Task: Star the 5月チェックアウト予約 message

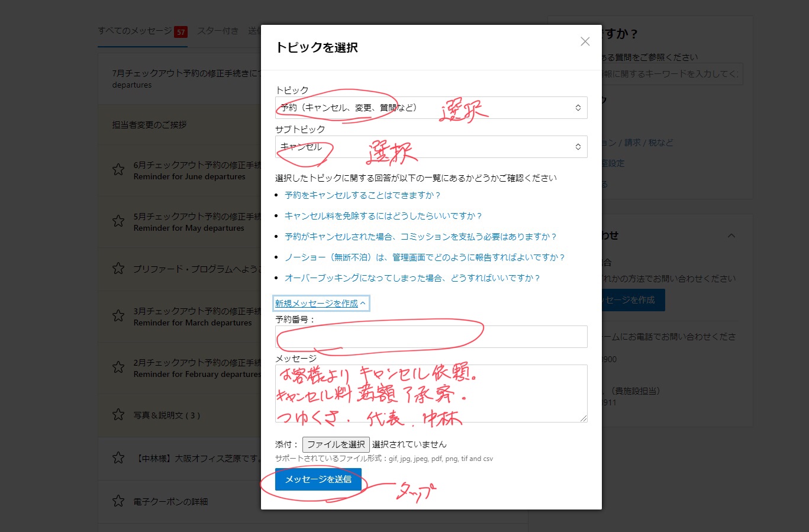Action: pyautogui.click(x=118, y=221)
